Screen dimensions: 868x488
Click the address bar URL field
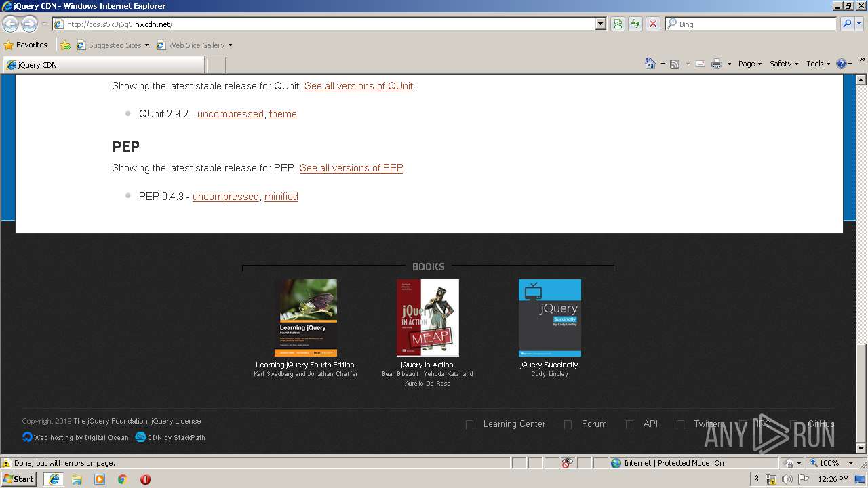(x=330, y=24)
